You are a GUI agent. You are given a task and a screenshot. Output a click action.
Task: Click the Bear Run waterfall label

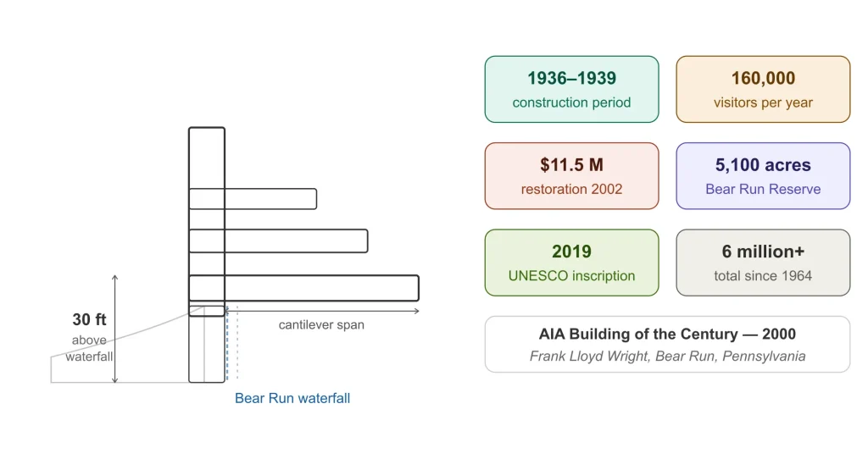tap(292, 398)
